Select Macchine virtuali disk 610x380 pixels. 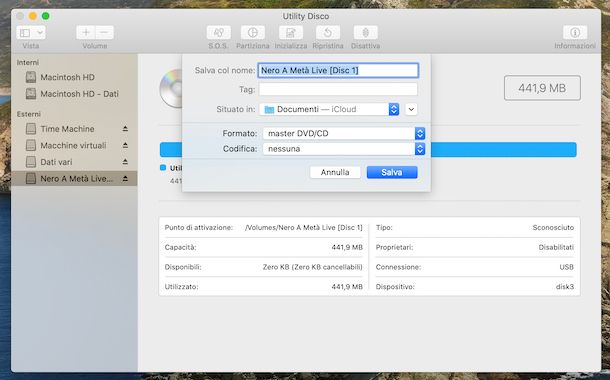point(74,145)
